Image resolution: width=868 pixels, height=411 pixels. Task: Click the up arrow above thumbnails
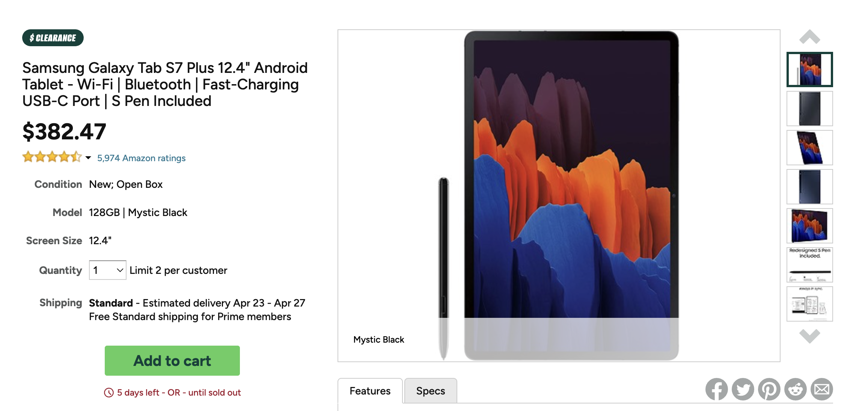tap(809, 37)
